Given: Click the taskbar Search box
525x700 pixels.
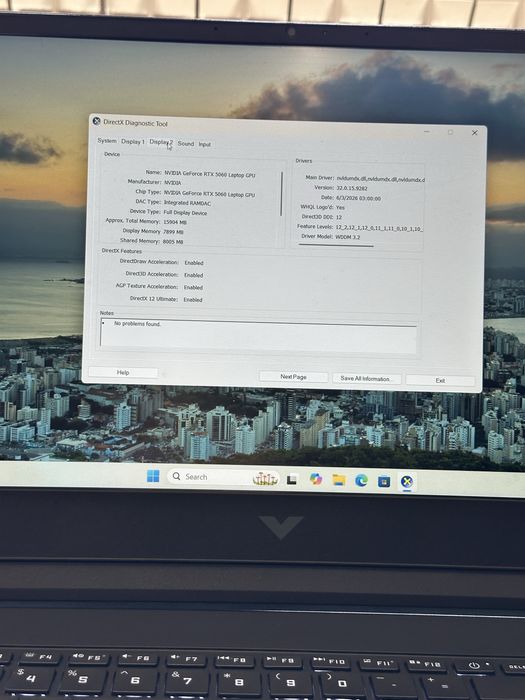Looking at the screenshot, I should coord(225,477).
